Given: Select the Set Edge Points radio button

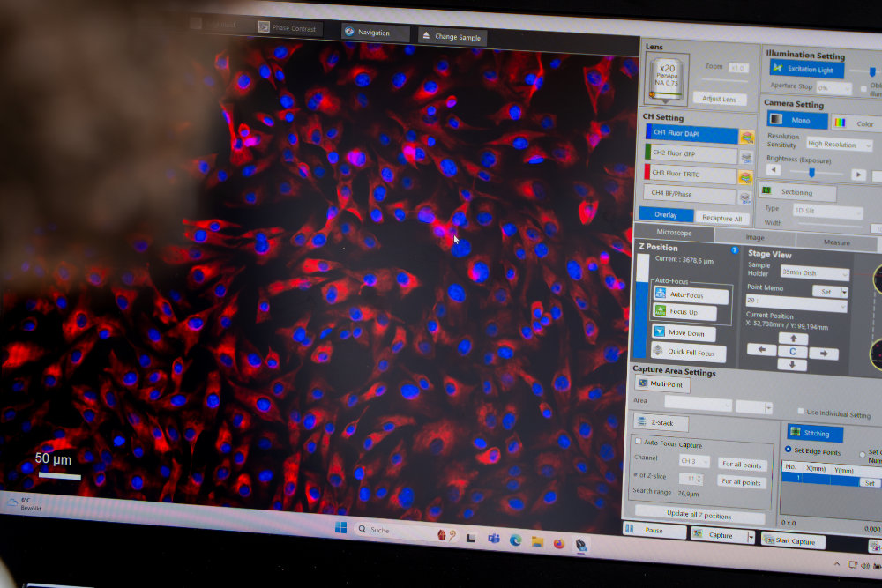Looking at the screenshot, I should (x=789, y=450).
